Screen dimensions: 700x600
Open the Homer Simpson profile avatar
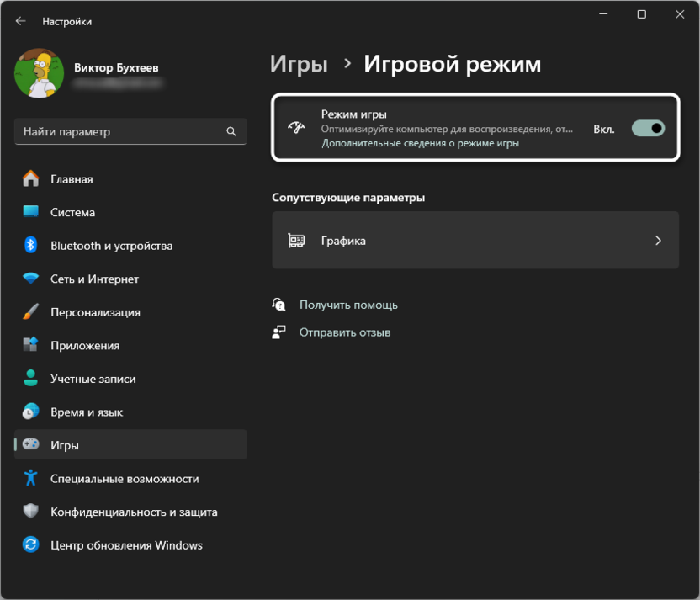point(40,73)
